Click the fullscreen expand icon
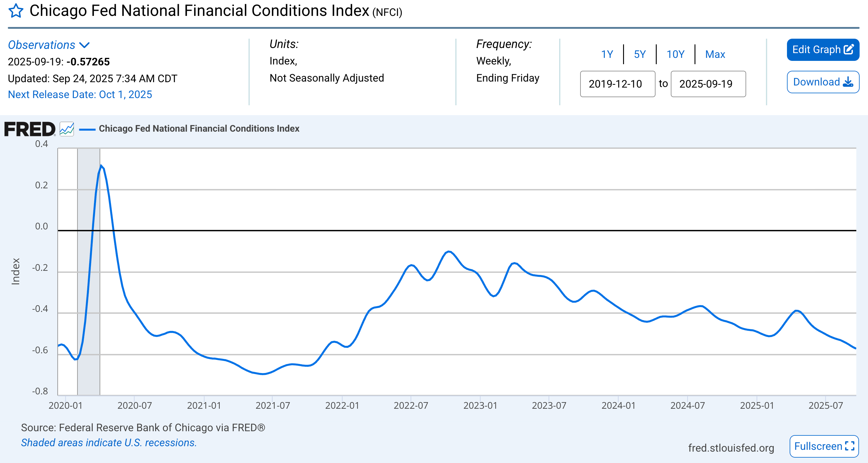 tap(850, 446)
